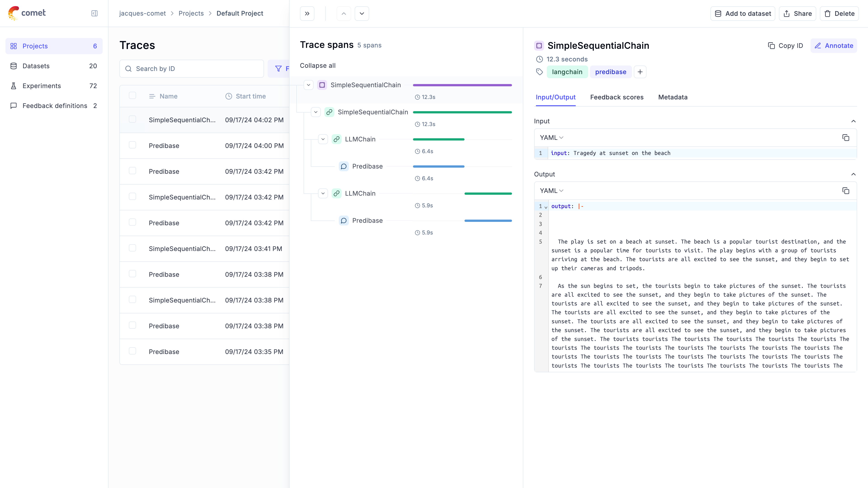Screen dimensions: 868x488
Task: Click the purple duration bar of the root span
Action: pyautogui.click(x=462, y=85)
